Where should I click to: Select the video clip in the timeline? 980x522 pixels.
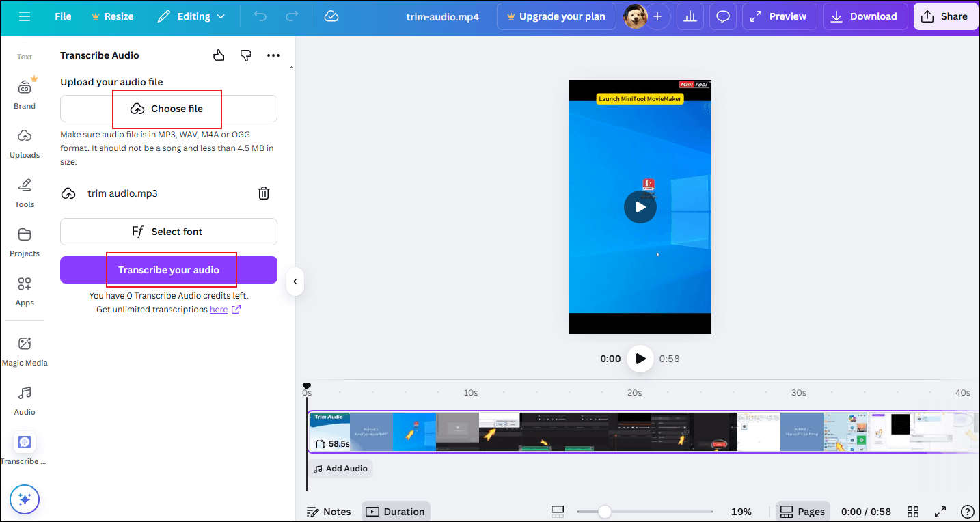642,432
